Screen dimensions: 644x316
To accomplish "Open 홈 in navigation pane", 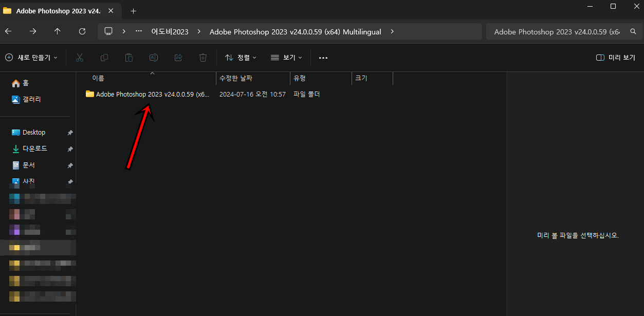I will (21, 83).
